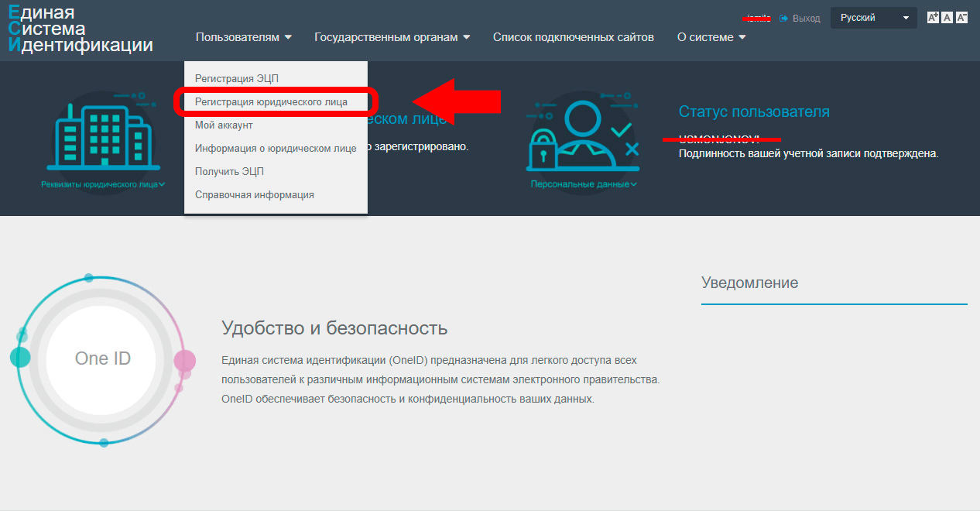Expand Реквизиты юридического лица section
The height and width of the screenshot is (511, 980).
104,184
